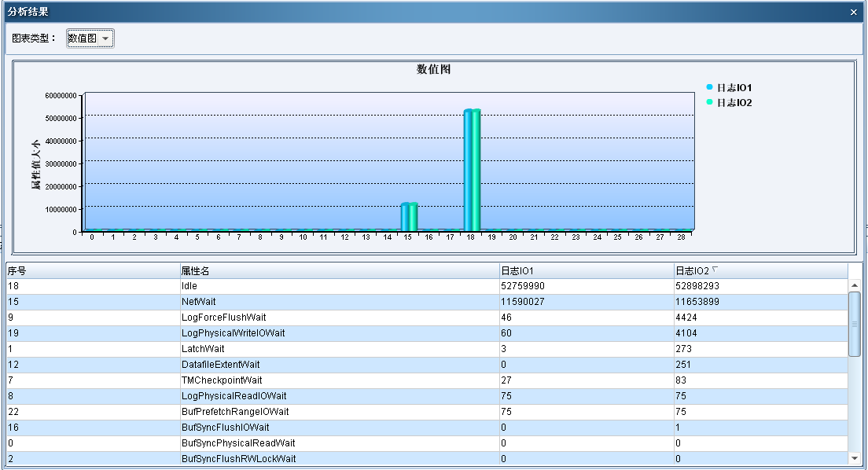Close the 分析结果 dialog
The width and height of the screenshot is (868, 470).
(x=854, y=12)
